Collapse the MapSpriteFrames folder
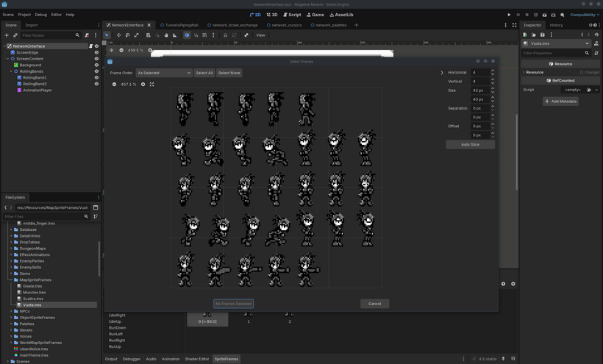This screenshot has width=603, height=364. pos(11,280)
